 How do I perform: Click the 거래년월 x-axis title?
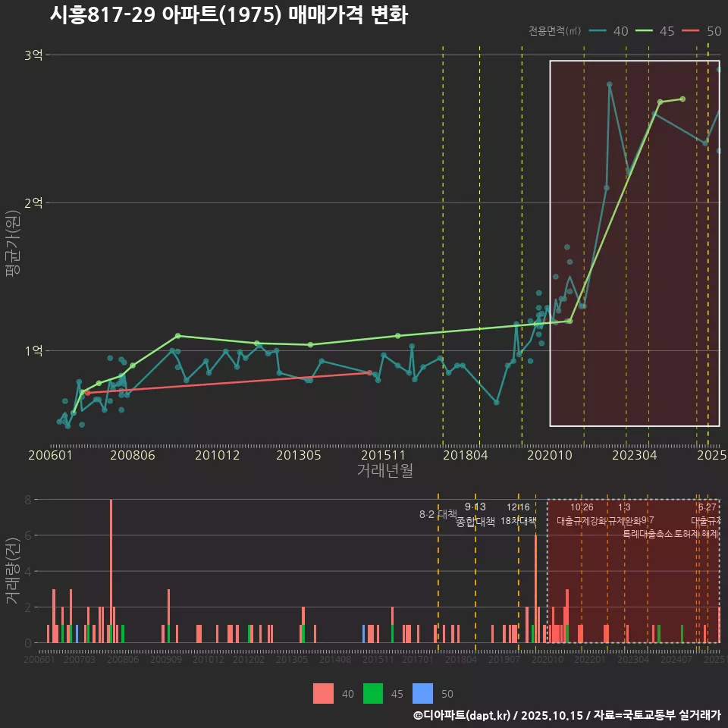coord(384,470)
